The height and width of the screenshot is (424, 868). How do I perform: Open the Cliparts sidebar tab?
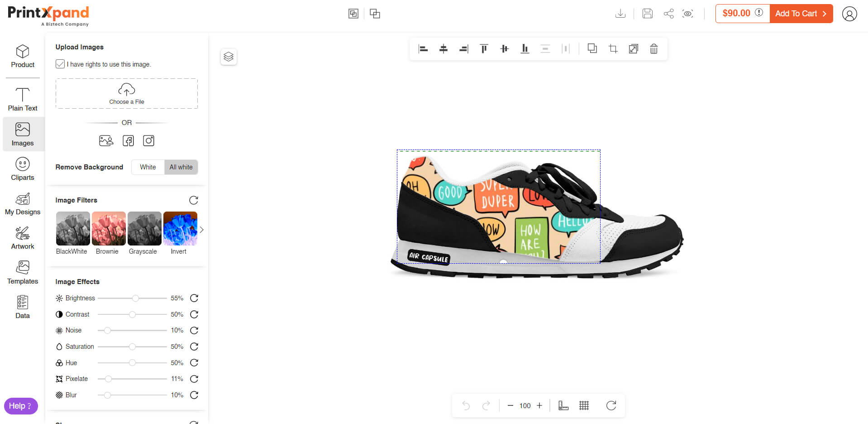pos(23,169)
